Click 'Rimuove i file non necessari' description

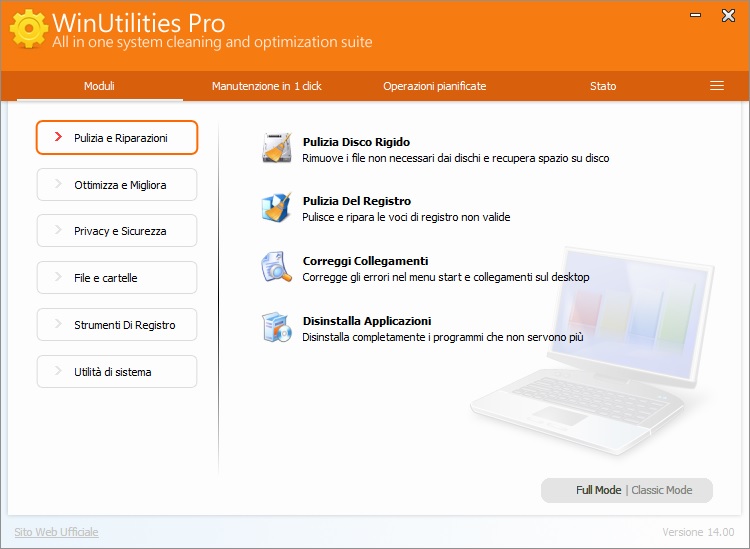(x=456, y=158)
